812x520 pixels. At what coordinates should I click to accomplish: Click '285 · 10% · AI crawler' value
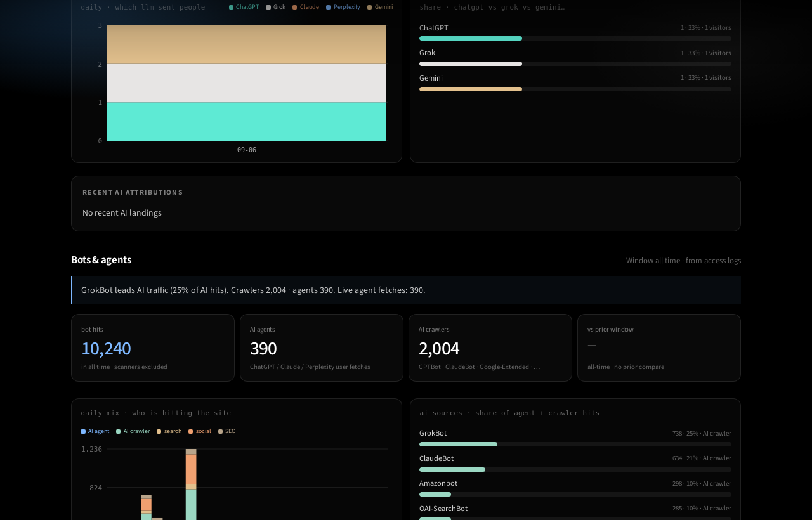coord(702,509)
